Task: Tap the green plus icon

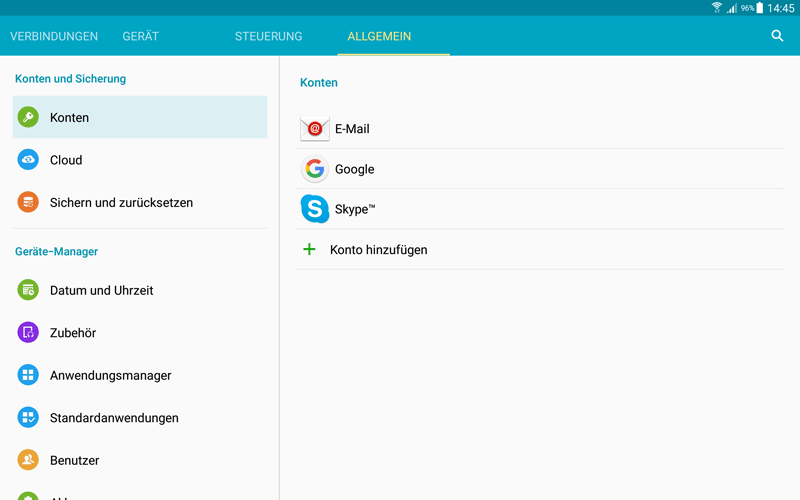Action: click(309, 249)
